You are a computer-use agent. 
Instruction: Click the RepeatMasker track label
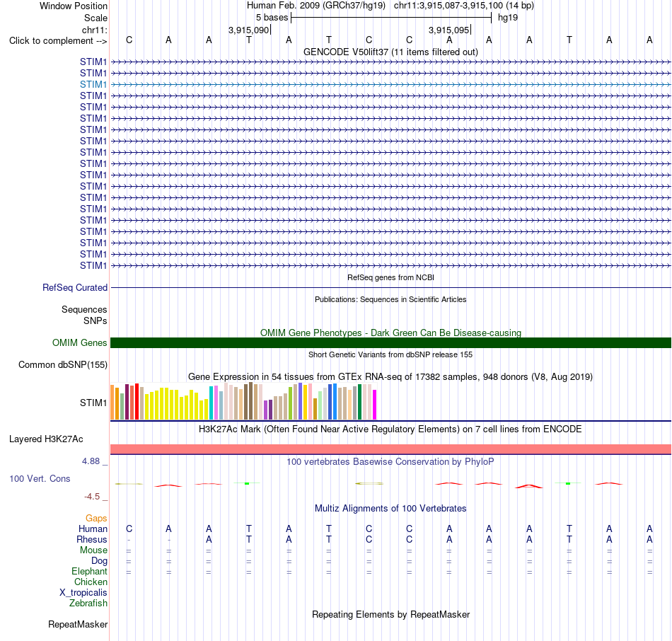click(78, 624)
